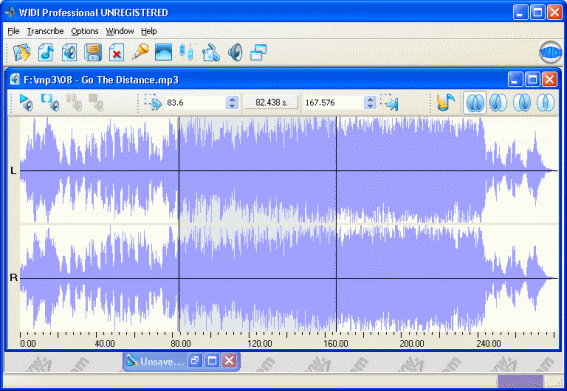Viewport: 567px width, 391px height.
Task: Toggle the last channel mode button
Action: coord(545,102)
